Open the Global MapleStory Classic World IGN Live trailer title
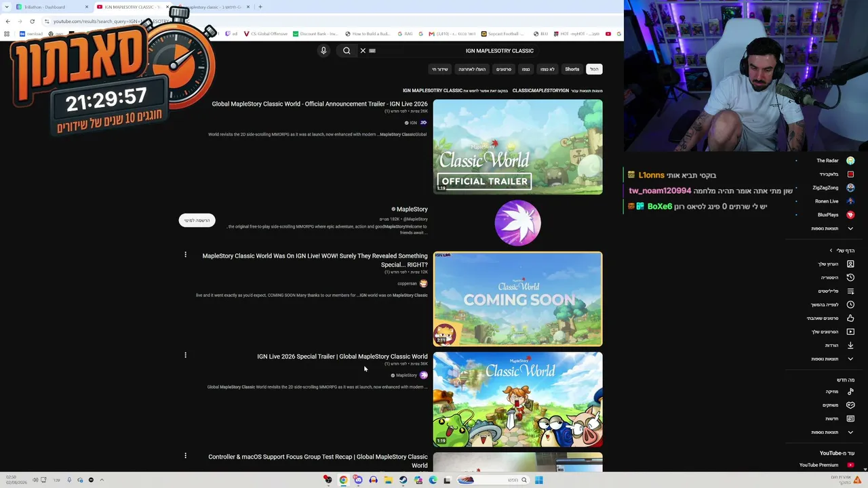Viewport: 868px width, 488px height. [319, 104]
